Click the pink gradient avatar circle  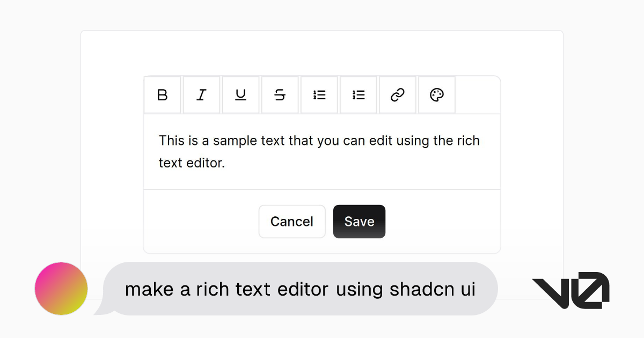[x=61, y=289]
